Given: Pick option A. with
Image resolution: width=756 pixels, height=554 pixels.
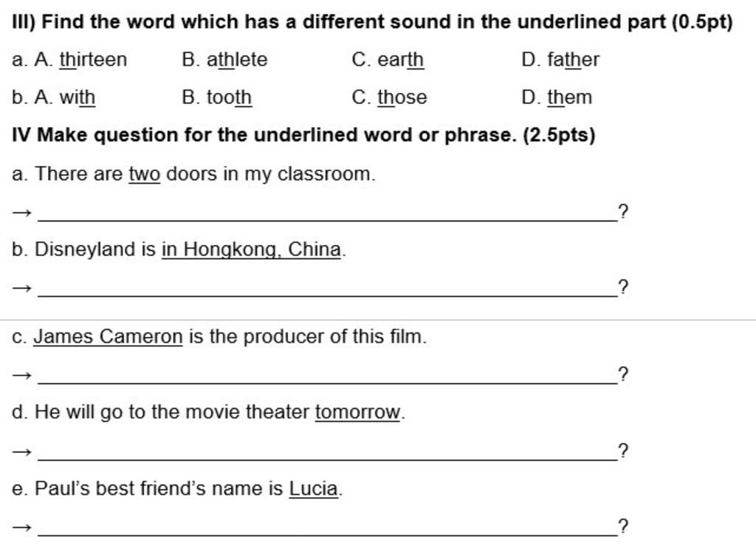Looking at the screenshot, I should (x=65, y=97).
